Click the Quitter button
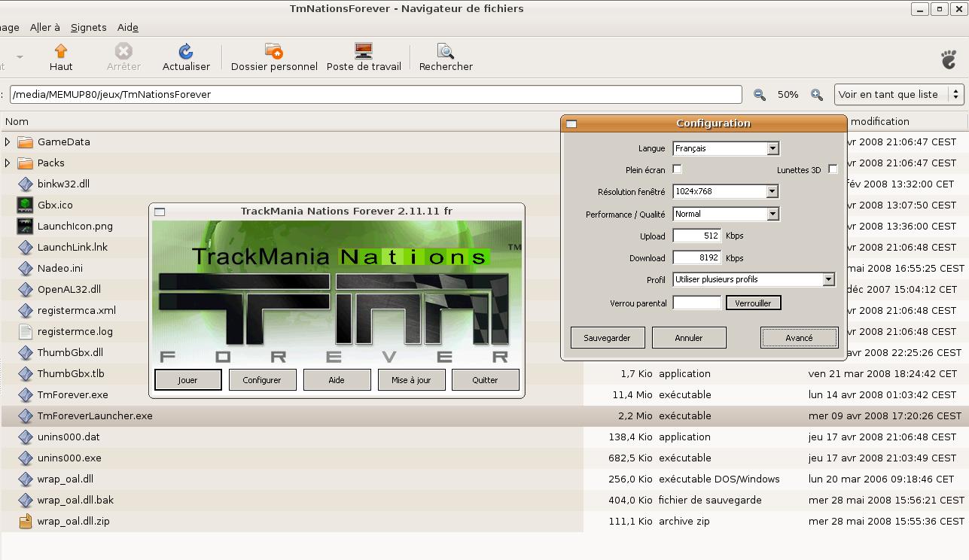 pos(486,380)
